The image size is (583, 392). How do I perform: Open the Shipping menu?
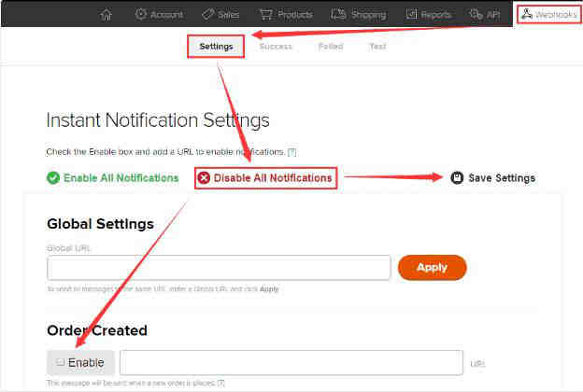click(359, 15)
